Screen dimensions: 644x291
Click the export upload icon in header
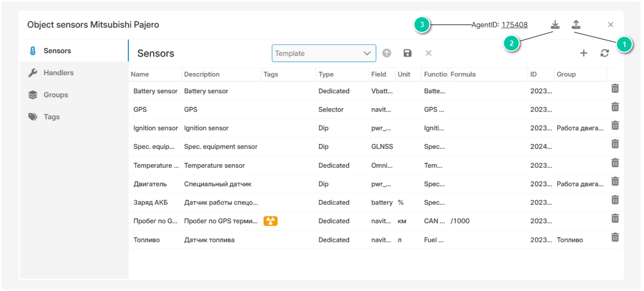[576, 25]
